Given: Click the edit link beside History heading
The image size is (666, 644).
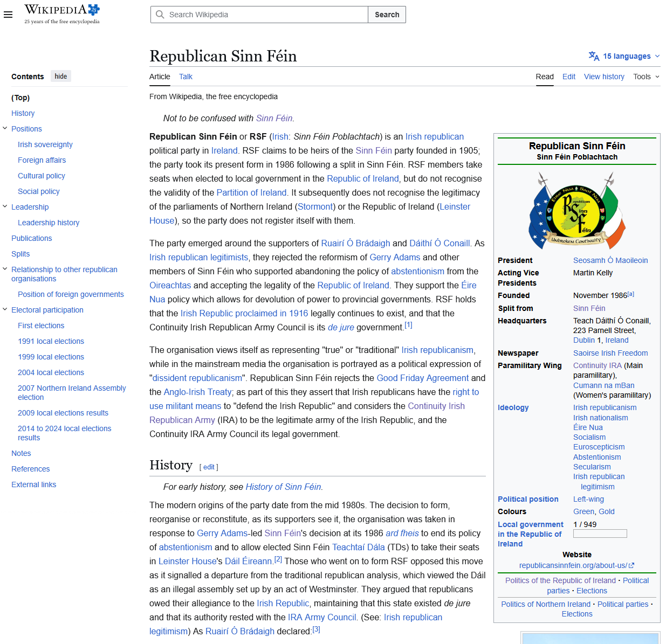Looking at the screenshot, I should pos(209,467).
